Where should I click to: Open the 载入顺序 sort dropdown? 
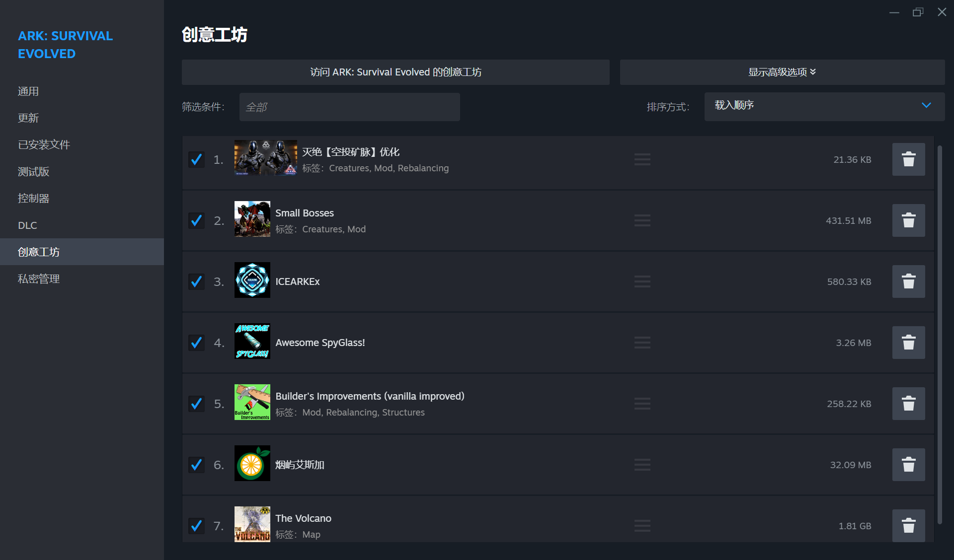(x=824, y=106)
